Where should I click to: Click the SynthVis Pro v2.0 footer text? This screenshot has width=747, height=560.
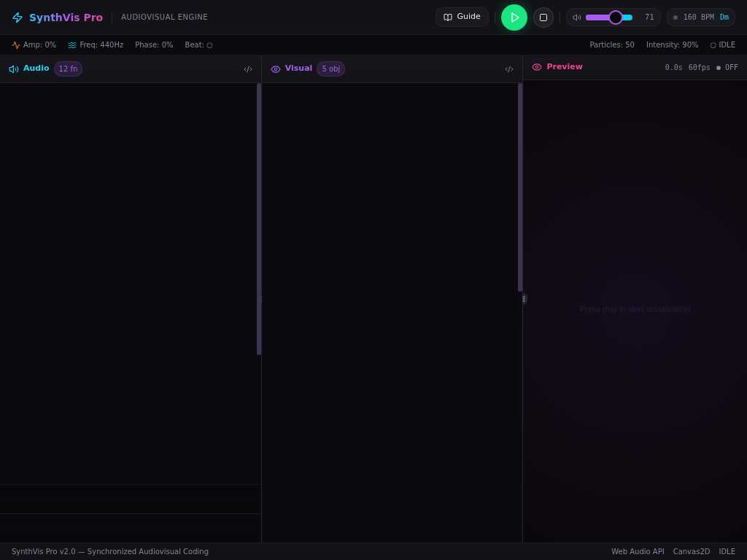(110, 551)
